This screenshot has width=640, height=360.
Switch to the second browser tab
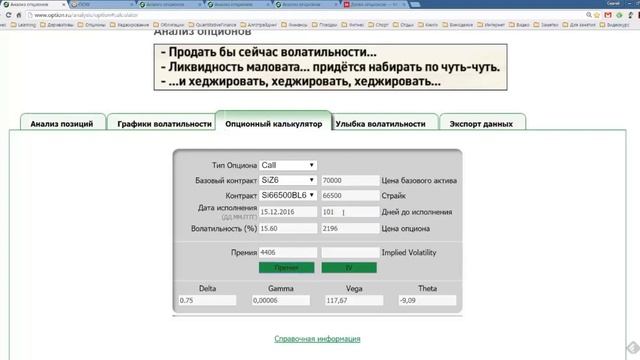point(102,4)
